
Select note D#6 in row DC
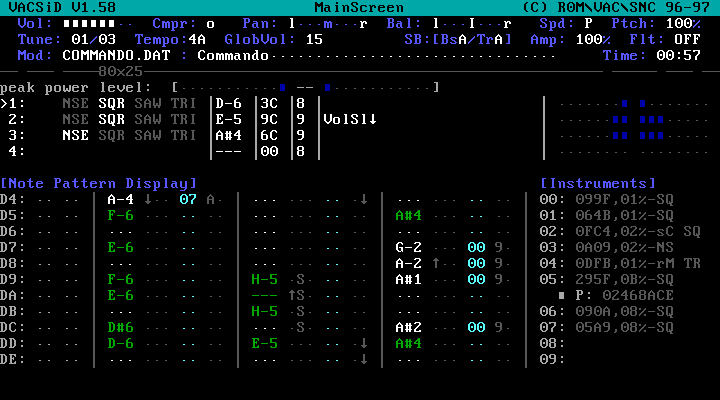tap(120, 327)
